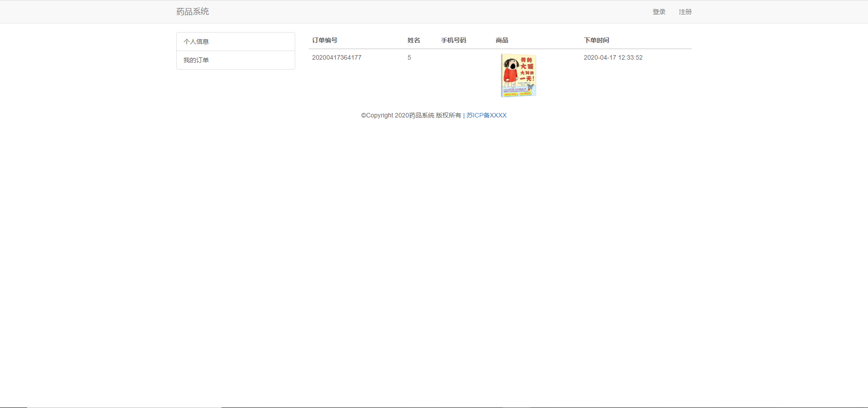This screenshot has height=408, width=868.
Task: Open the 药品系统 home page via header title
Action: point(193,11)
